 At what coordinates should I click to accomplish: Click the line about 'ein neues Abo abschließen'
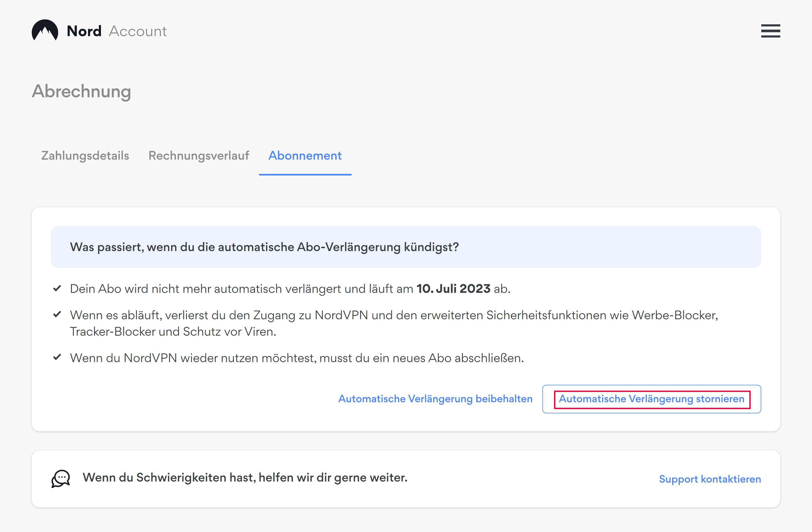pyautogui.click(x=297, y=358)
